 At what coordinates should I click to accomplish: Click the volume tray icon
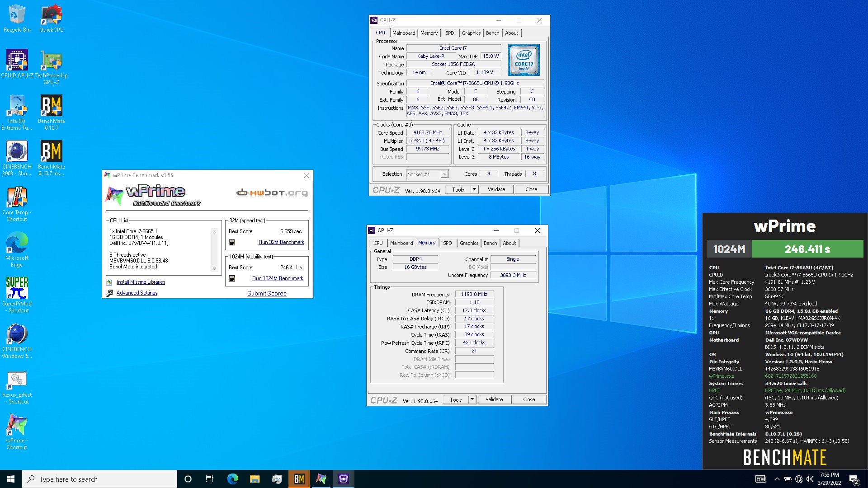coord(809,479)
